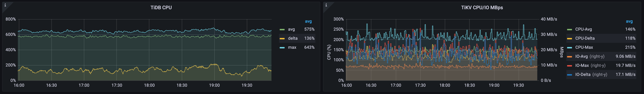Toggle the TiDB max series label
644x94 pixels.
292,47
